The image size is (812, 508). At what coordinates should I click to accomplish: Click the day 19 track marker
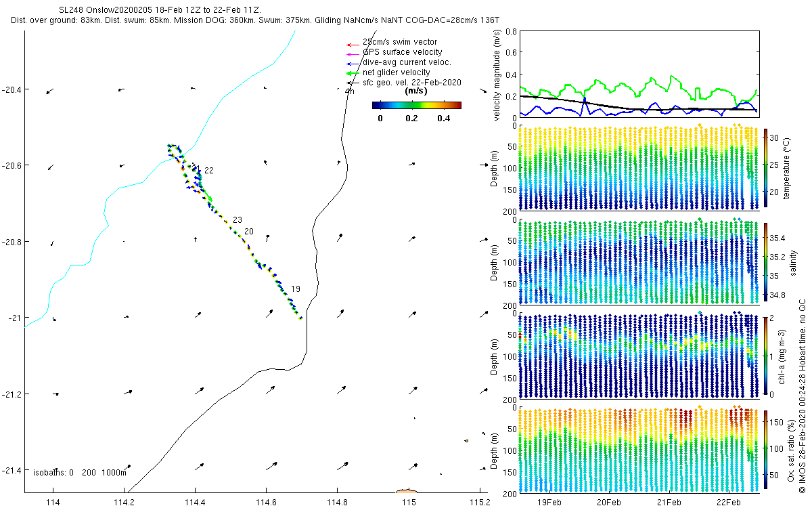[296, 289]
